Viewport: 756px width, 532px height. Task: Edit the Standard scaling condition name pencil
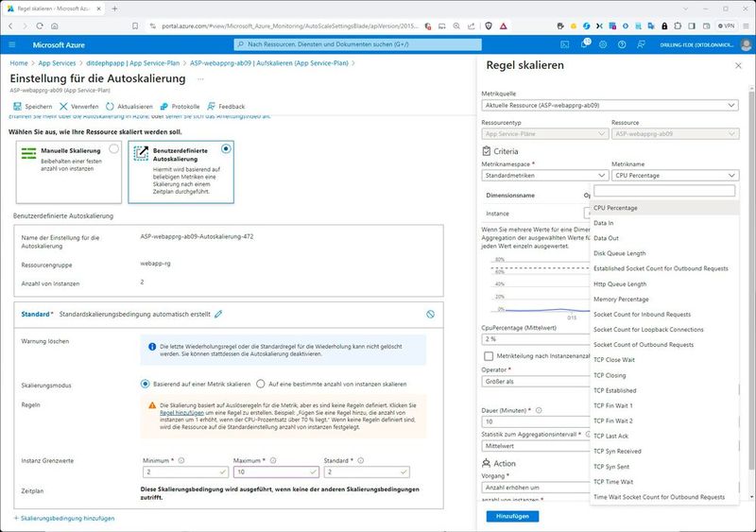point(218,314)
